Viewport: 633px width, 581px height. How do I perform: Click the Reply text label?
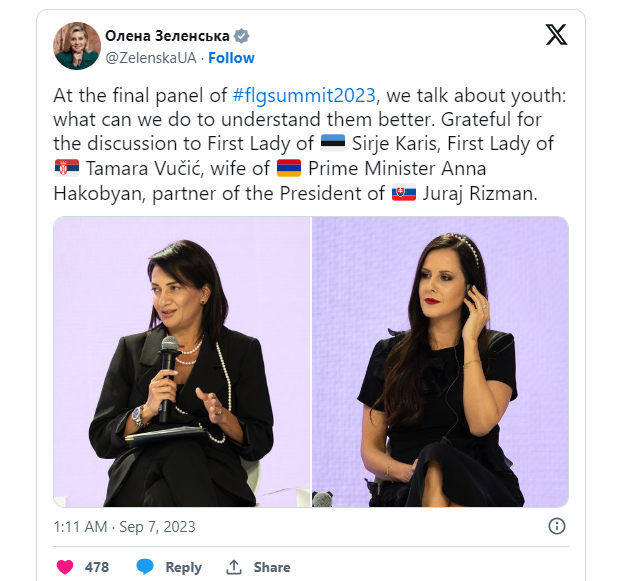point(183,567)
